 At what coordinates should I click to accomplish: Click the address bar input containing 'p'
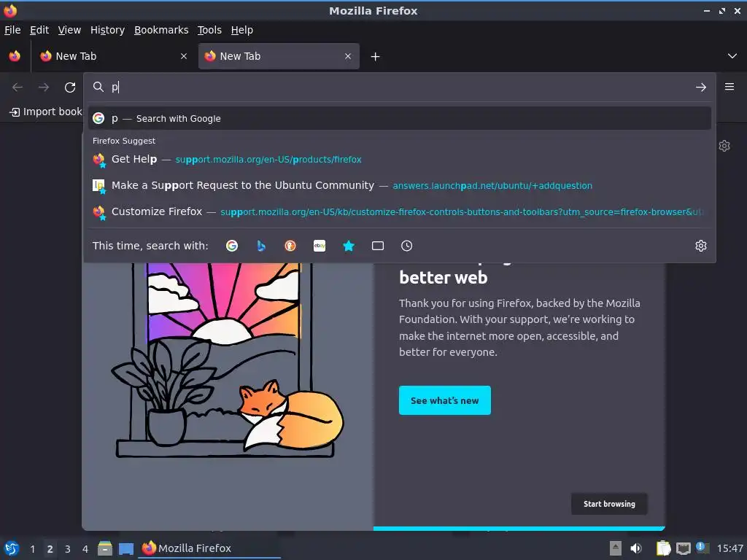pos(400,87)
